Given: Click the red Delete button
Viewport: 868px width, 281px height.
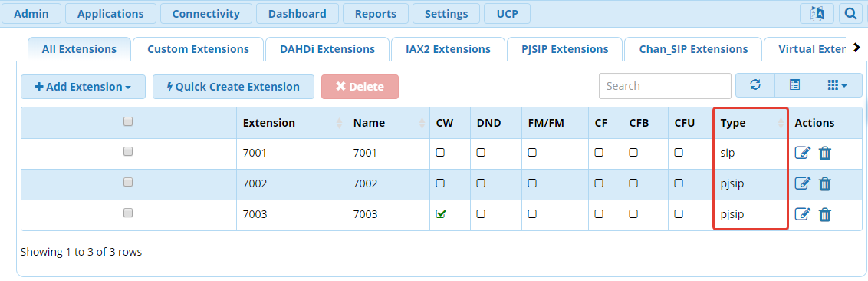Looking at the screenshot, I should pos(360,87).
